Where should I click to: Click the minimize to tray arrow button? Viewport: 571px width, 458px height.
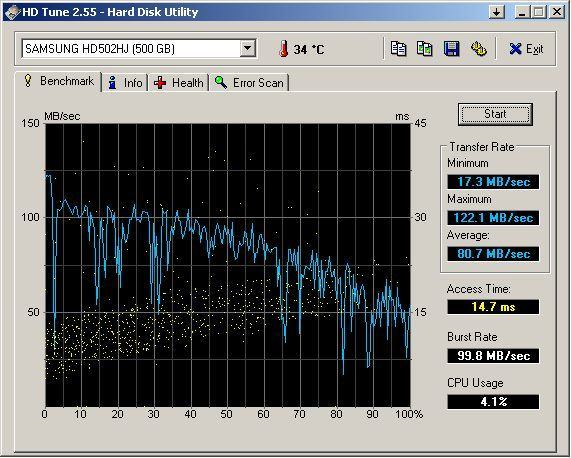pyautogui.click(x=496, y=12)
